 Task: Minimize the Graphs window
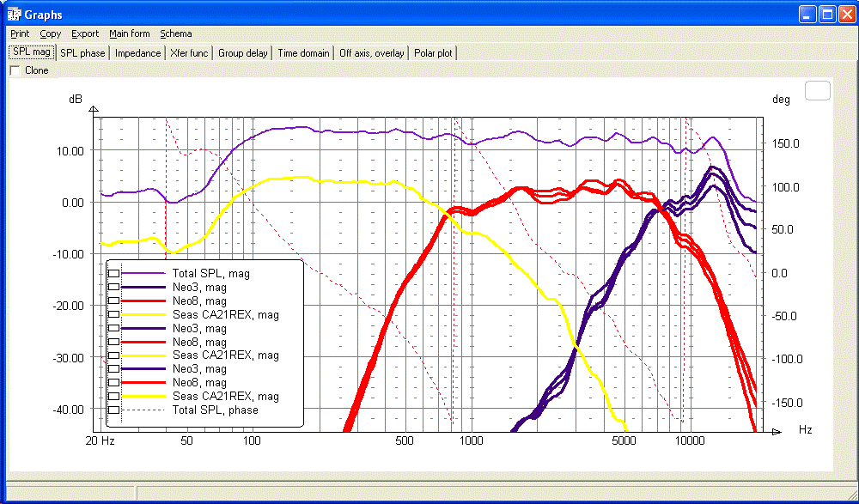click(x=807, y=15)
